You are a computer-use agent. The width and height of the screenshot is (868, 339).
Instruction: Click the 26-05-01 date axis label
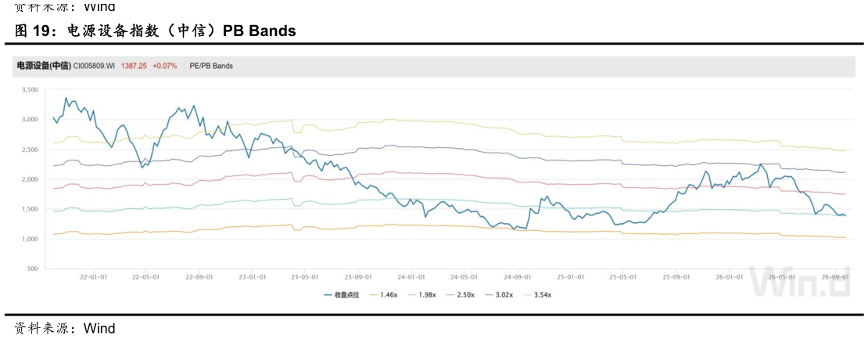tap(784, 276)
